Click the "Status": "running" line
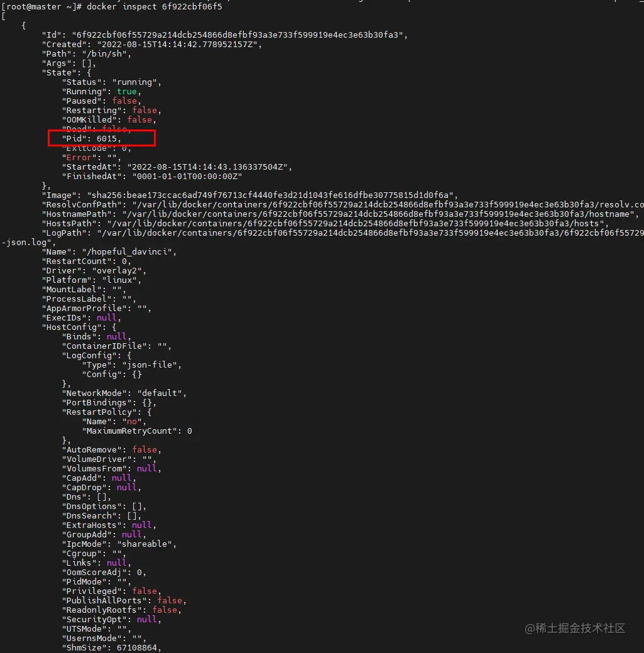The image size is (644, 653). [112, 82]
